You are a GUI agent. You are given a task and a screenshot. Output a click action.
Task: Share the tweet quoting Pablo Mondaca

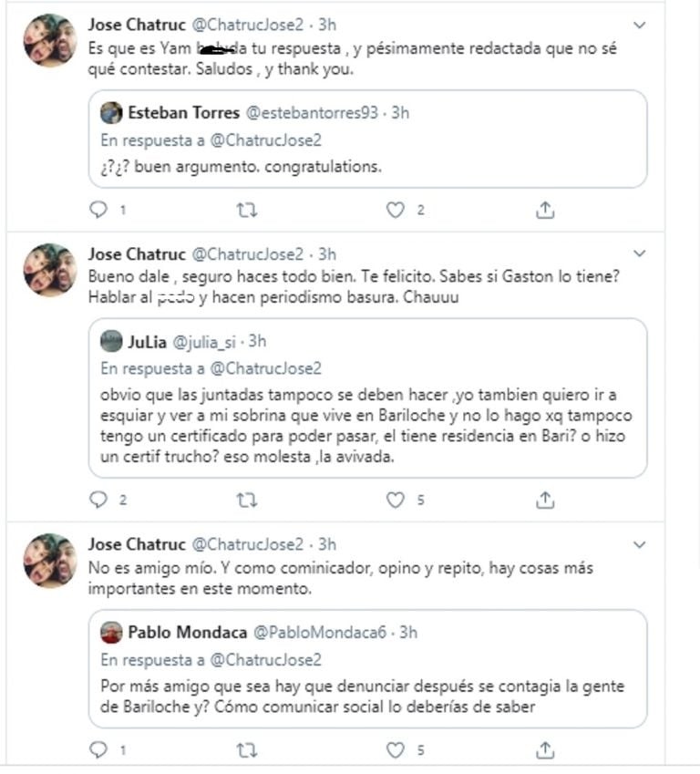(545, 749)
